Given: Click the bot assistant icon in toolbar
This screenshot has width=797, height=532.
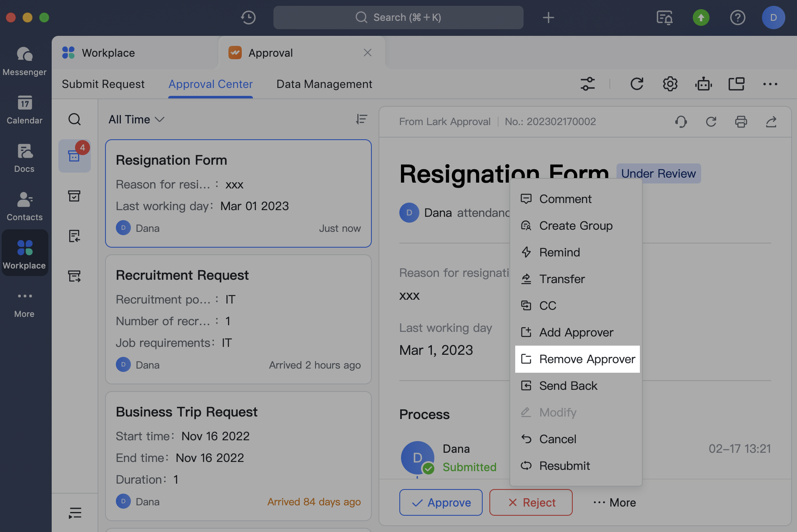Looking at the screenshot, I should (x=703, y=84).
